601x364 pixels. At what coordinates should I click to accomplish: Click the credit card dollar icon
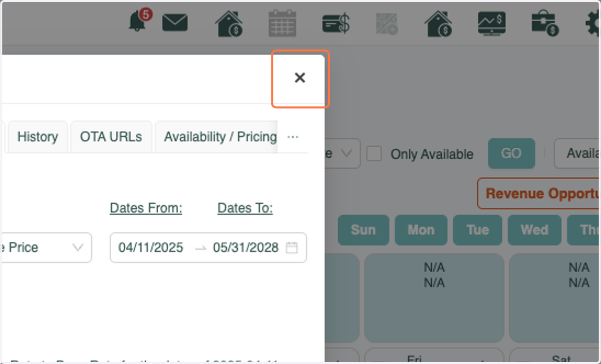coord(336,24)
